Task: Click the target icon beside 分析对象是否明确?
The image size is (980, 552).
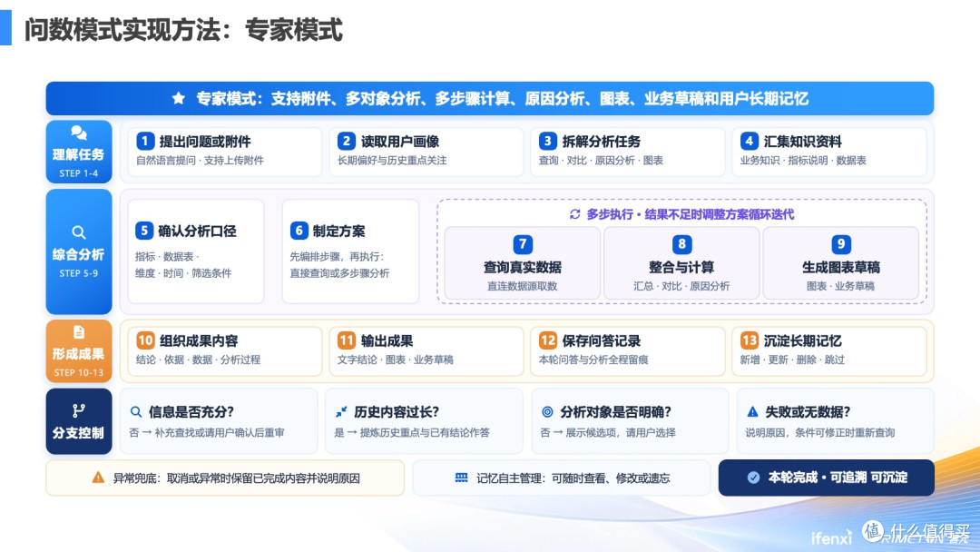Action: coord(547,412)
